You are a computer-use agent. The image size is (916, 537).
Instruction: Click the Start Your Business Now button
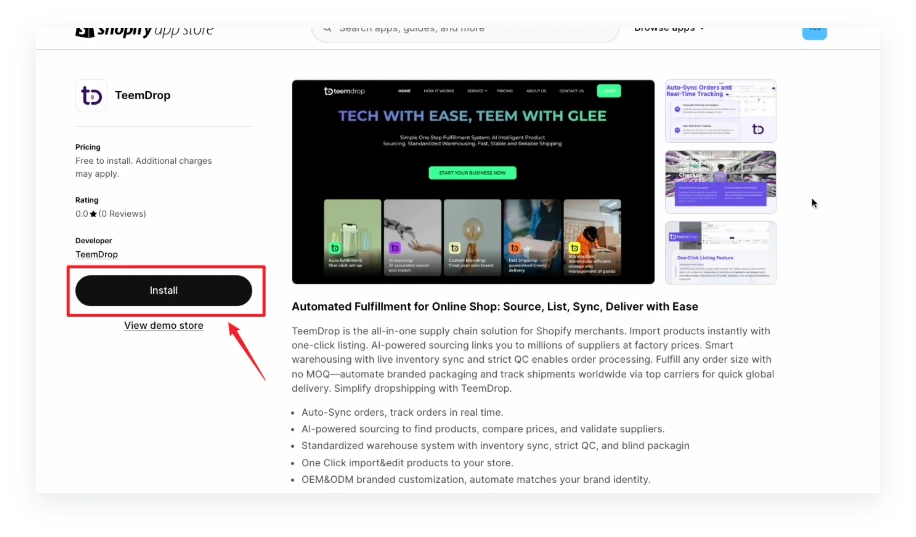click(x=472, y=173)
